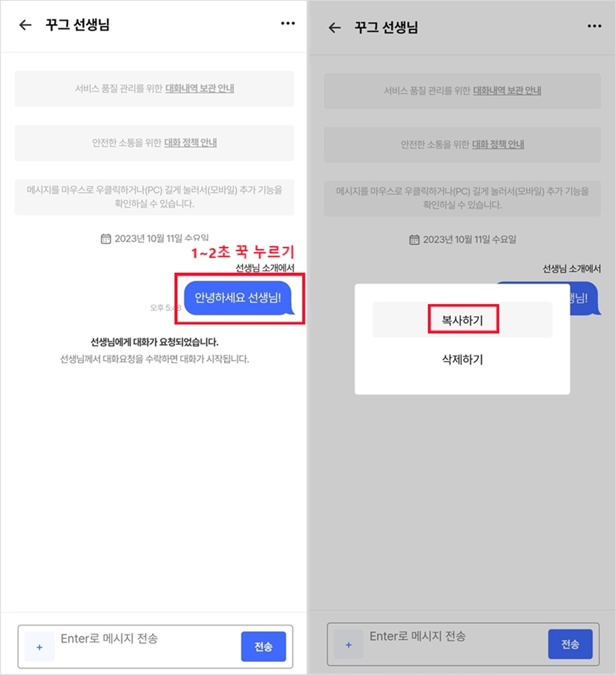The width and height of the screenshot is (616, 675).
Task: Click 전송 send button in left chat
Action: click(264, 646)
